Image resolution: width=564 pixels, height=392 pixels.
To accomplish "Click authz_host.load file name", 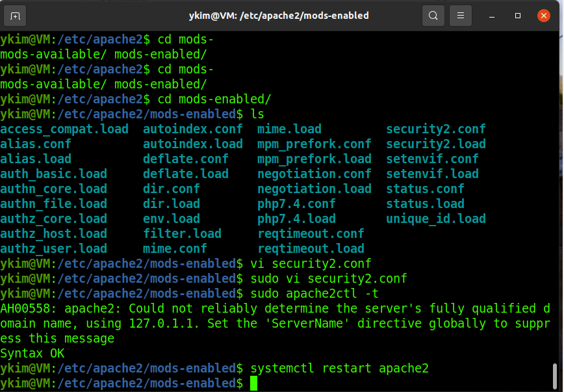I will click(x=53, y=233).
